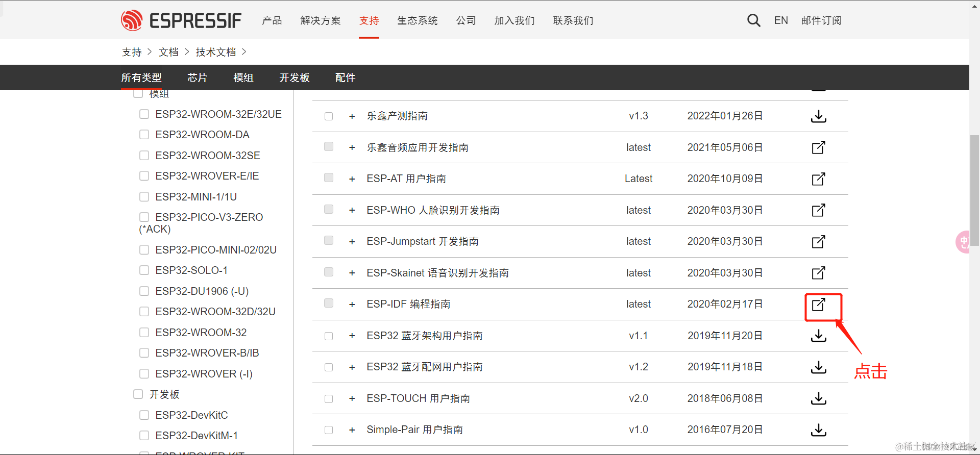This screenshot has width=980, height=455.
Task: Check the ESP32-PICO-V3-ZERO filter
Action: 144,217
